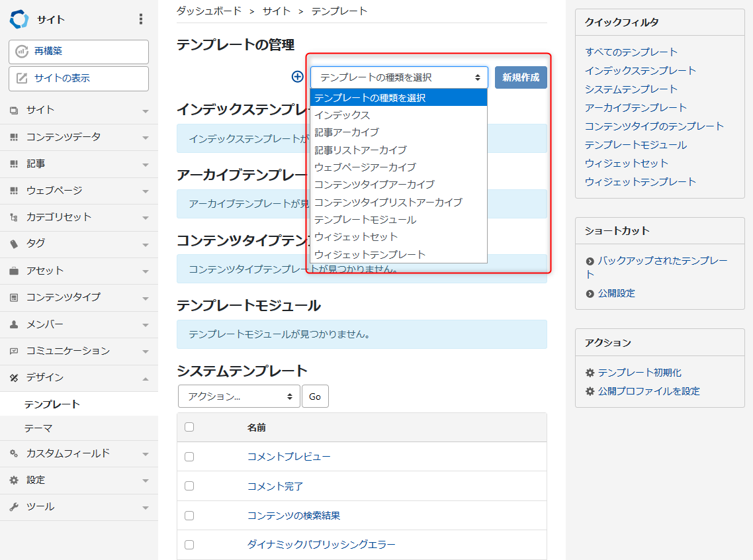Click the Movable Type logo icon
This screenshot has height=560, width=753.
click(x=19, y=19)
